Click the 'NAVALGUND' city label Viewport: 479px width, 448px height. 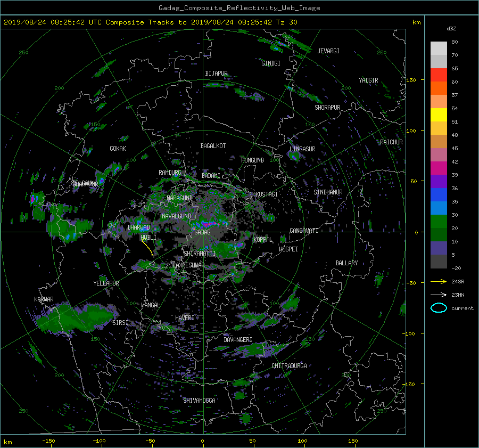click(x=176, y=216)
